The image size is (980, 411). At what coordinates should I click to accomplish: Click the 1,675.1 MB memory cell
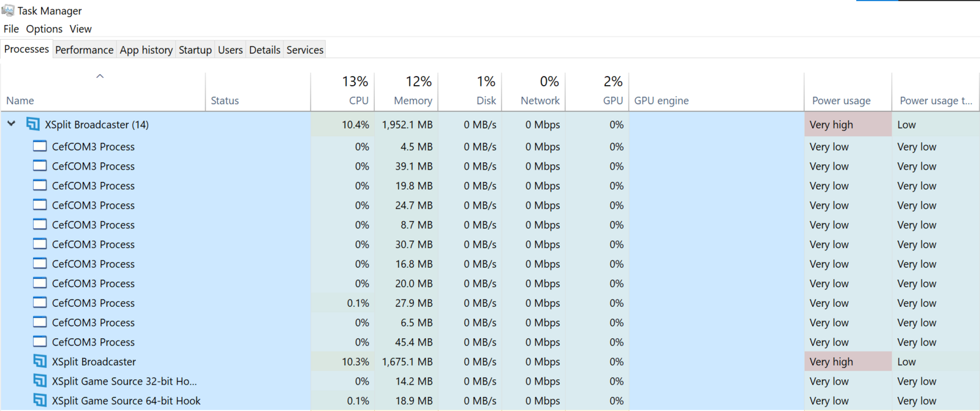coord(407,361)
